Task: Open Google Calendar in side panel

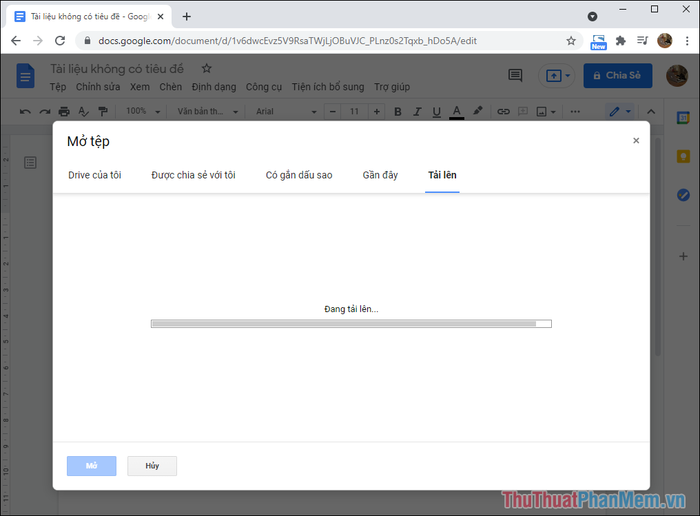Action: click(x=683, y=118)
